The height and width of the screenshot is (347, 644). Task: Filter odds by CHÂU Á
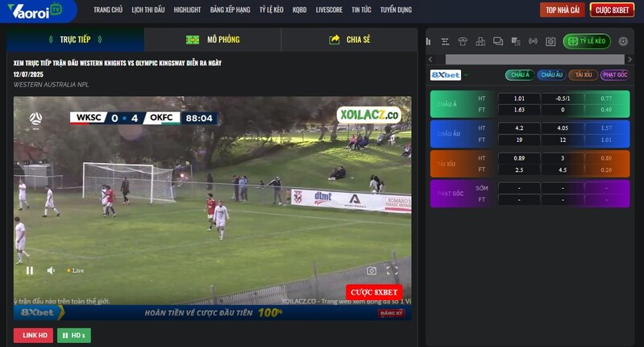pyautogui.click(x=520, y=75)
